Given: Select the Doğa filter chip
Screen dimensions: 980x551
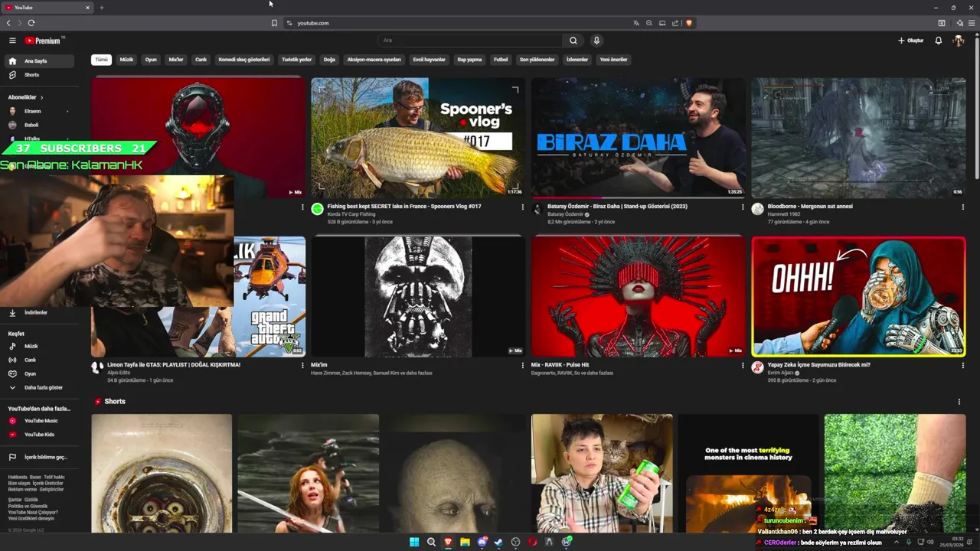Looking at the screenshot, I should (329, 60).
